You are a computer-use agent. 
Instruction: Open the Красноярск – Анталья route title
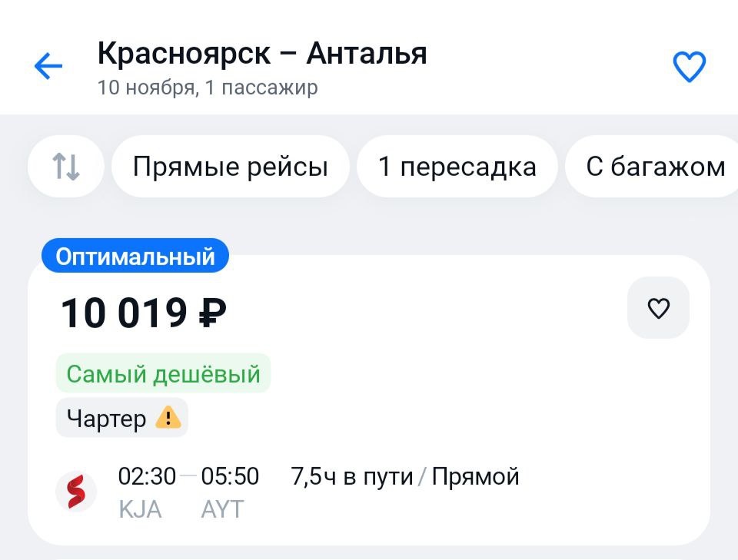tap(262, 53)
